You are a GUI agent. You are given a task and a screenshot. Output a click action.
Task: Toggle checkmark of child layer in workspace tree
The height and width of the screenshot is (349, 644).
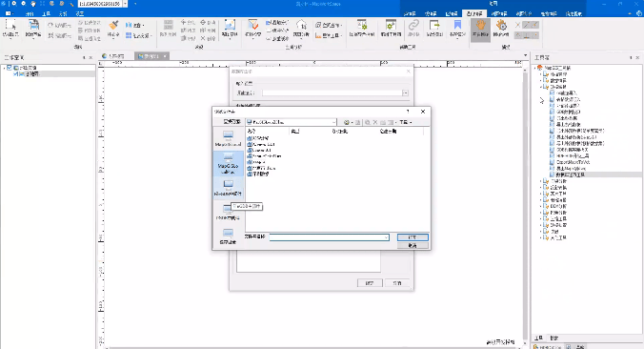point(16,74)
